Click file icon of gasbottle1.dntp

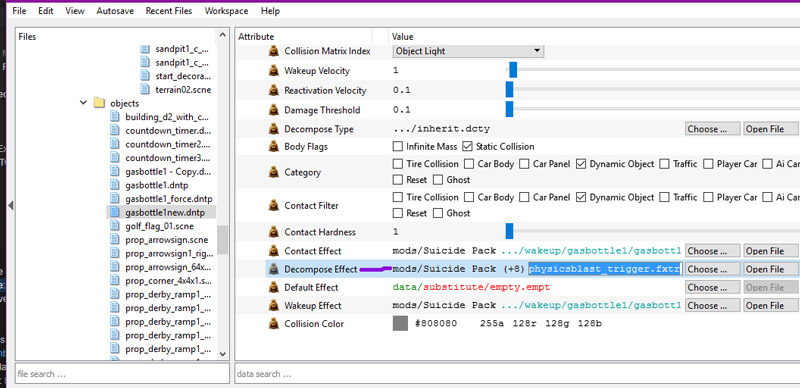[x=115, y=185]
